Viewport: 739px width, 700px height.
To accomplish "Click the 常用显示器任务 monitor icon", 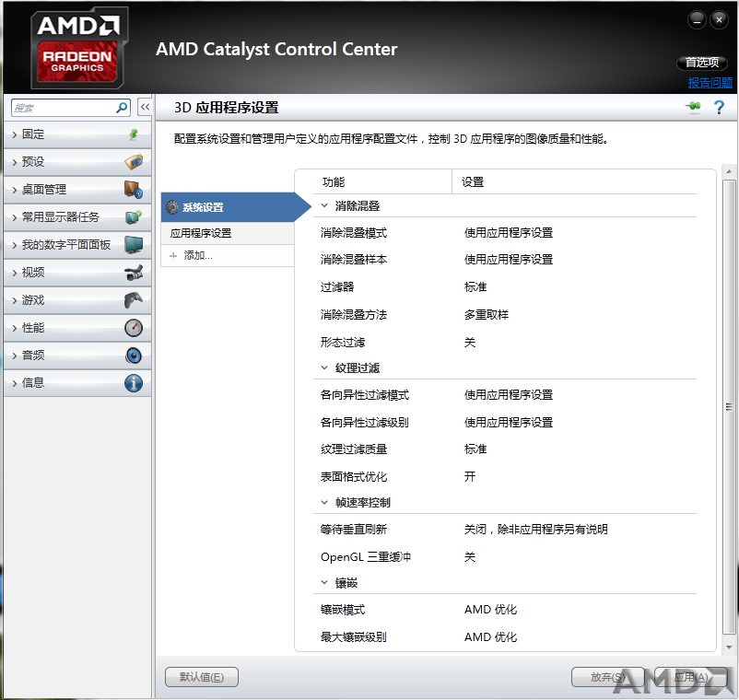I will (134, 217).
